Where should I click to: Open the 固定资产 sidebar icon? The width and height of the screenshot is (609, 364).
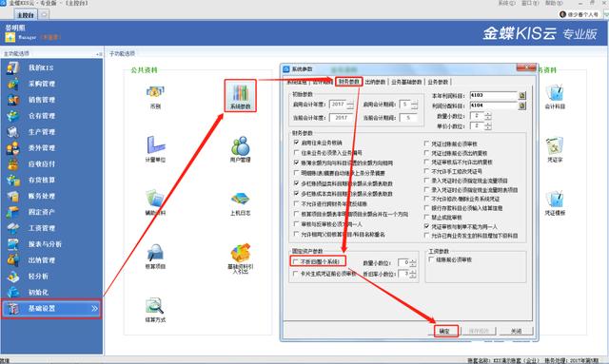[x=12, y=212]
